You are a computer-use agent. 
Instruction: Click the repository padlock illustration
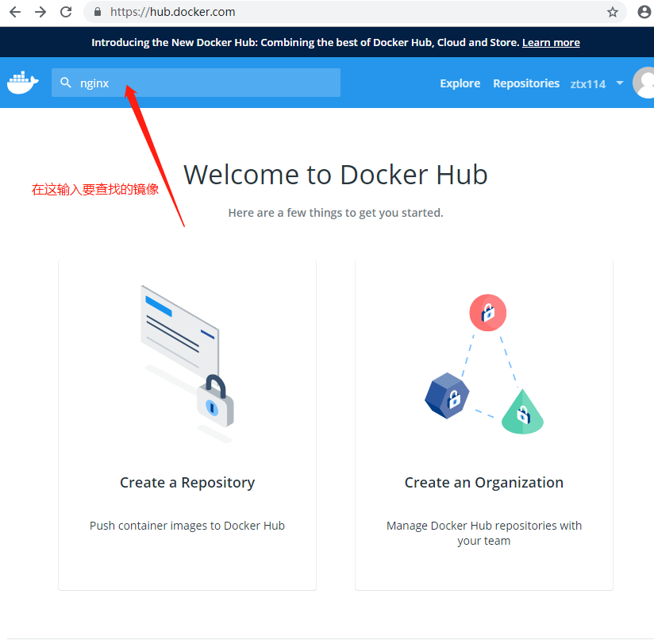point(187,364)
